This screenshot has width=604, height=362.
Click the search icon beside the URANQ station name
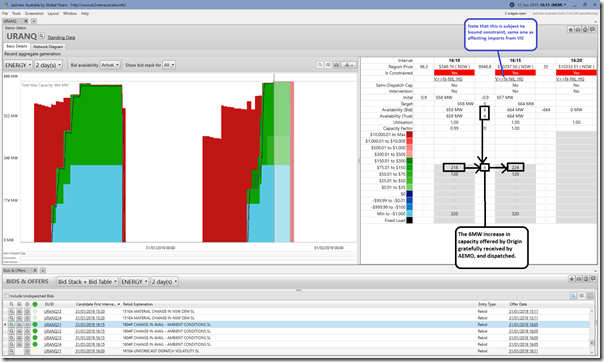click(41, 36)
